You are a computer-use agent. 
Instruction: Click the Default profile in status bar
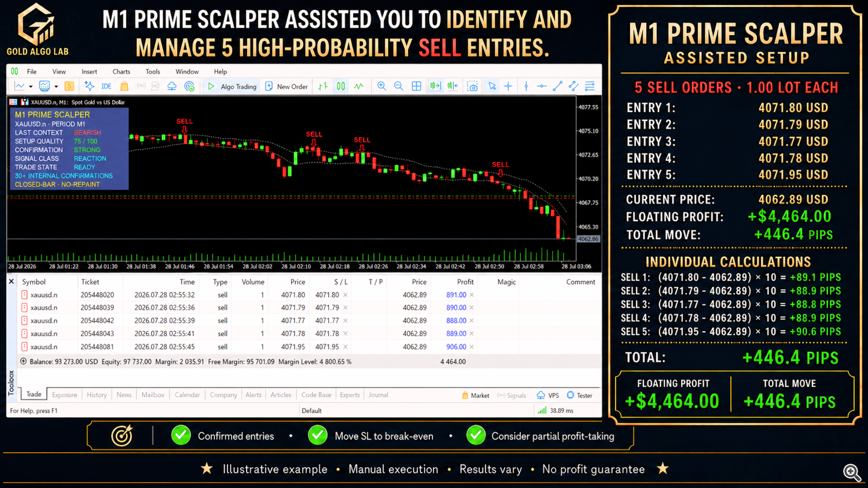click(311, 411)
